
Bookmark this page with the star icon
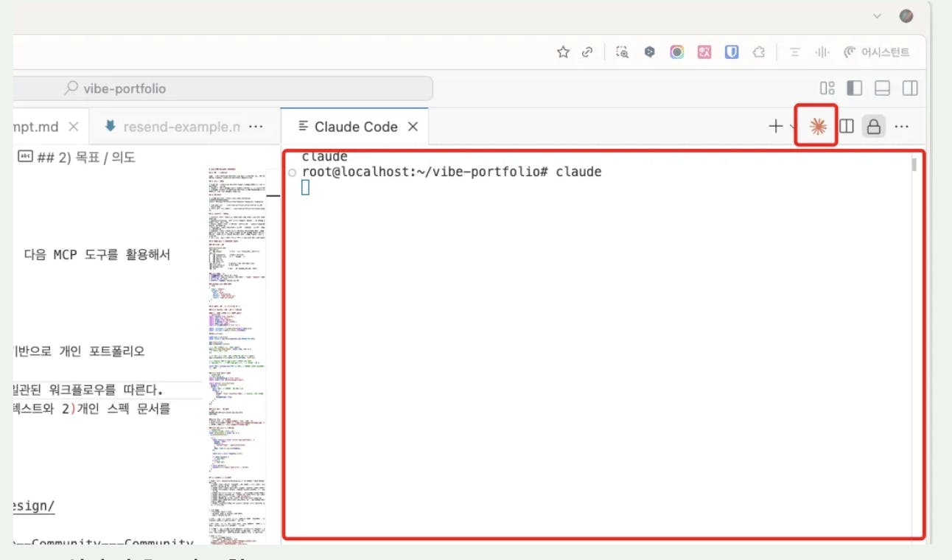tap(564, 52)
